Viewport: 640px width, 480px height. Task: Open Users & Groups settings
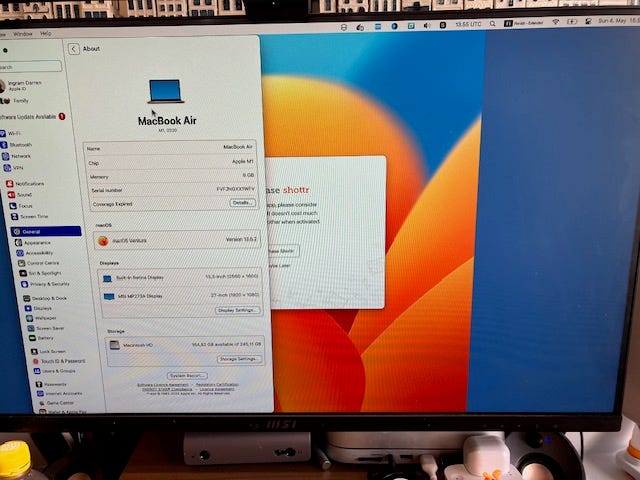click(54, 371)
